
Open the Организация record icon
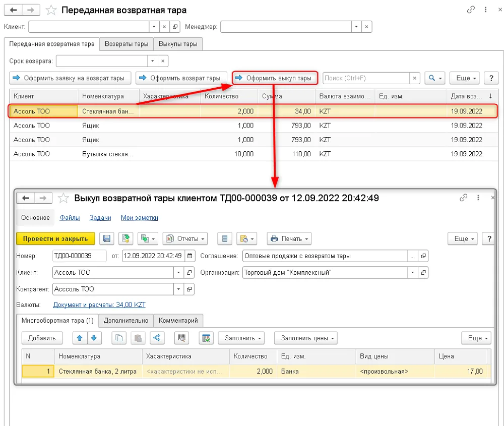pos(423,273)
